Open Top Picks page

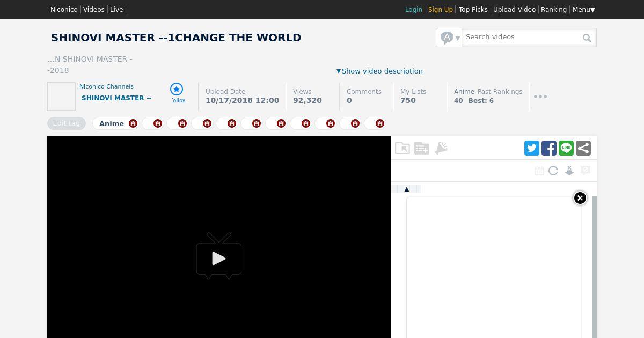point(473,10)
